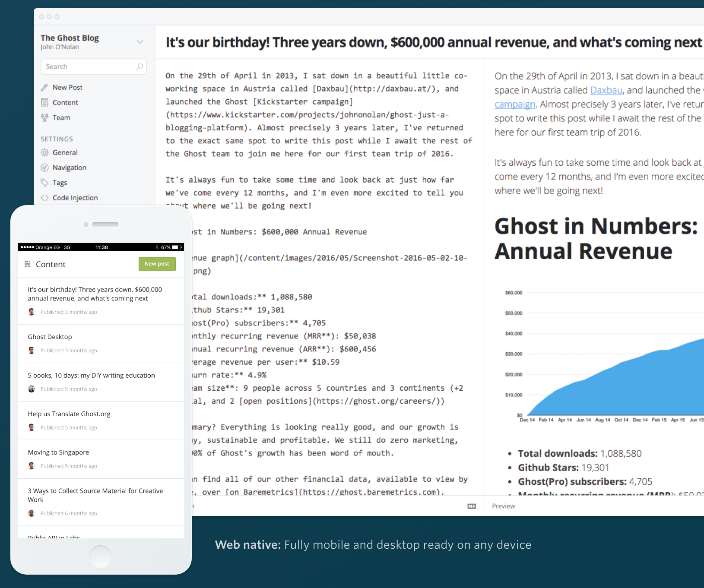Screen dimensions: 704x588
Task: Click the Content list icon
Action: (44, 102)
